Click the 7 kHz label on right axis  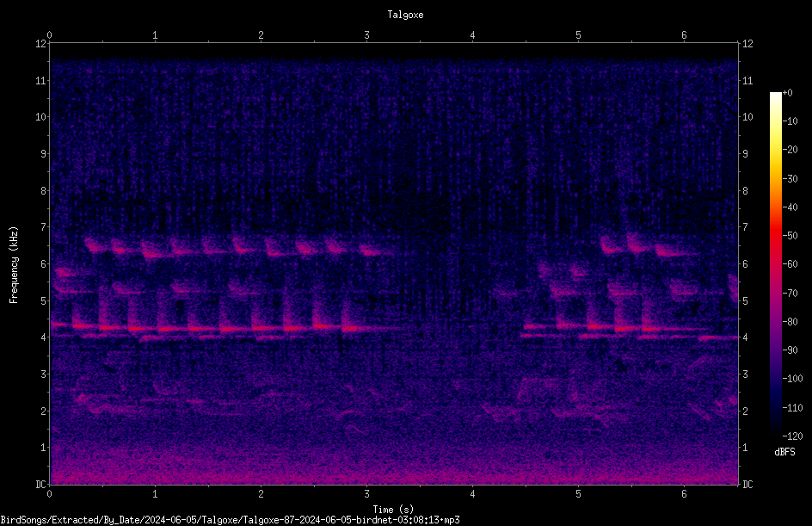click(745, 227)
